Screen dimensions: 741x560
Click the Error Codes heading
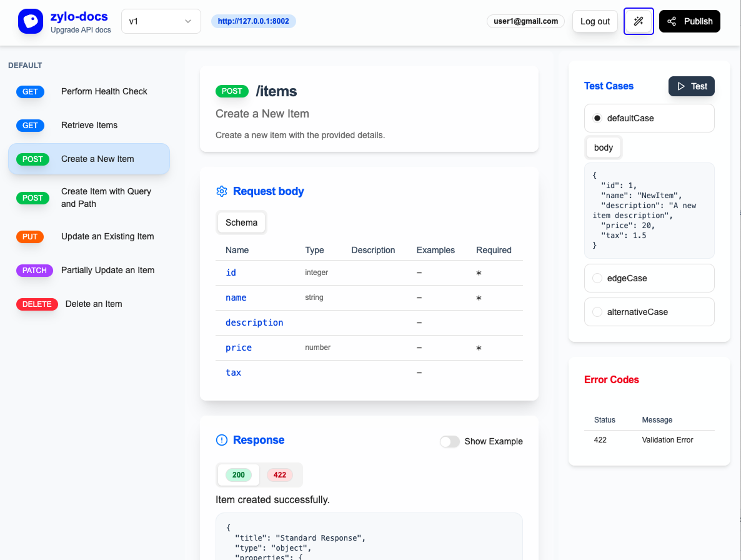click(612, 380)
